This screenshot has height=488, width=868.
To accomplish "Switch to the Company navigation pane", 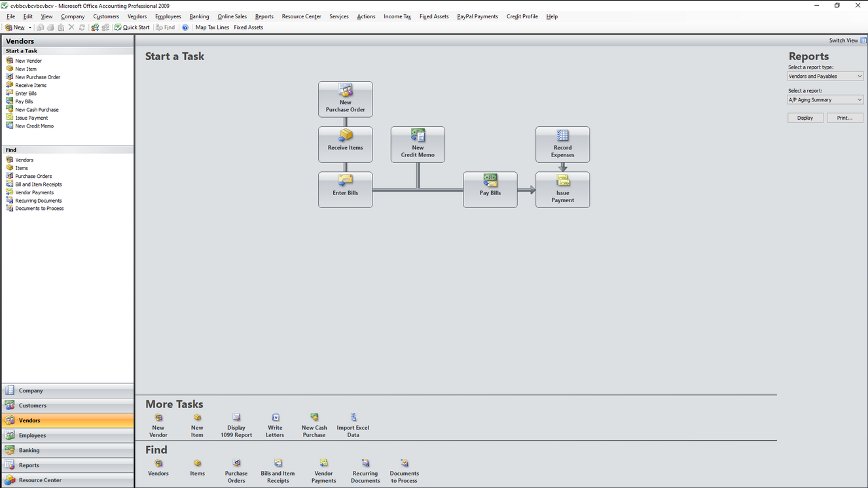I will [x=67, y=391].
